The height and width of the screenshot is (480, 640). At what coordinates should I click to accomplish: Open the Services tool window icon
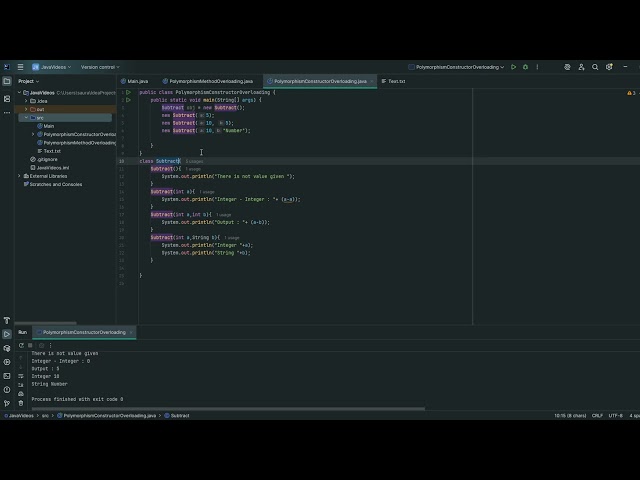pos(7,362)
